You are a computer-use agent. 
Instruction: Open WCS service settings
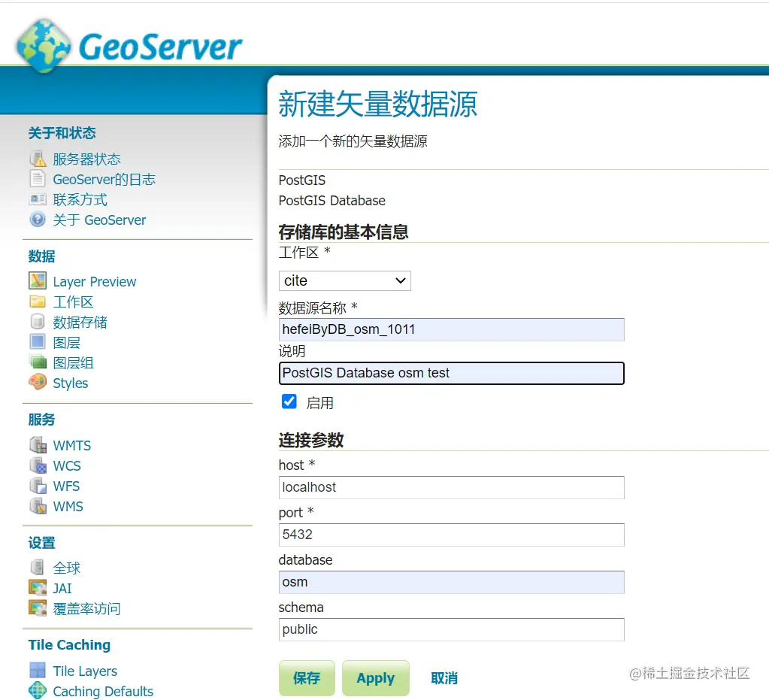point(67,465)
